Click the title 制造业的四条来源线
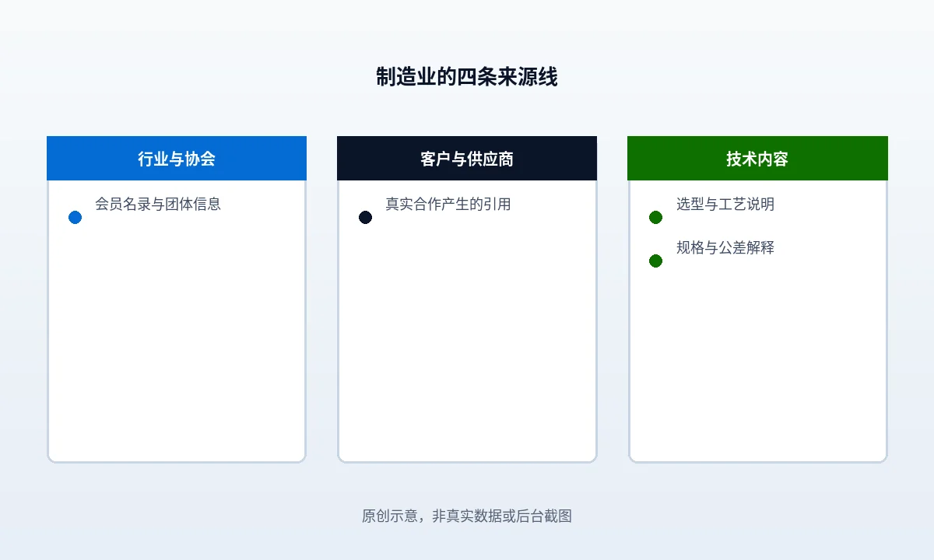The image size is (934, 560). (467, 77)
